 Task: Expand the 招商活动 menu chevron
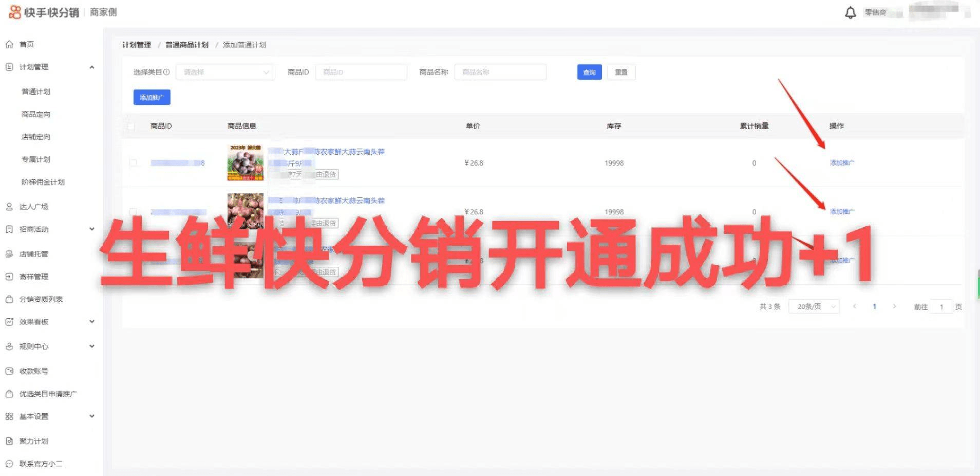point(92,229)
